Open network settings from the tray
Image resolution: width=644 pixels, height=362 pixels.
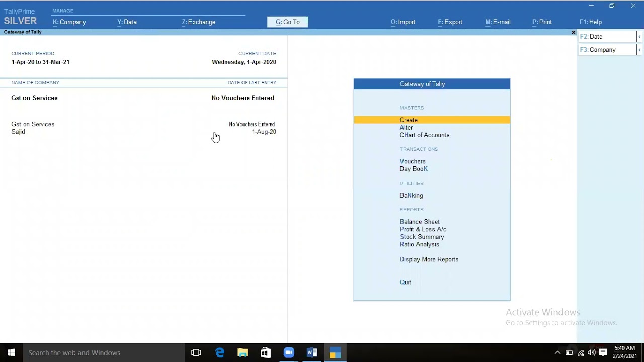coord(581,353)
